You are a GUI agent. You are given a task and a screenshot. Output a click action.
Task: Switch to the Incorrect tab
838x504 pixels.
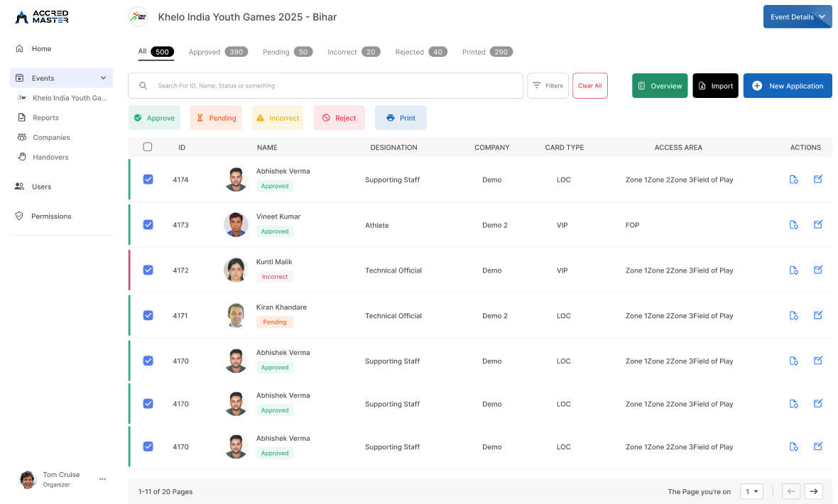pyautogui.click(x=354, y=52)
